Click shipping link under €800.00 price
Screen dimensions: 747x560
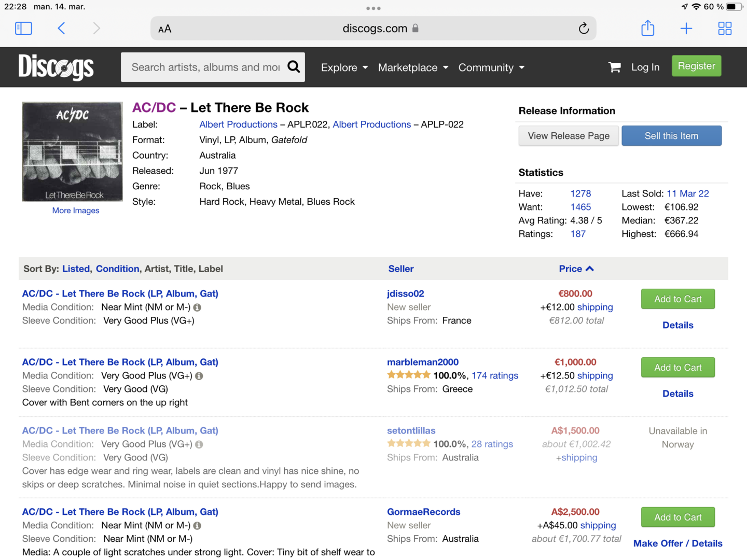coord(595,307)
